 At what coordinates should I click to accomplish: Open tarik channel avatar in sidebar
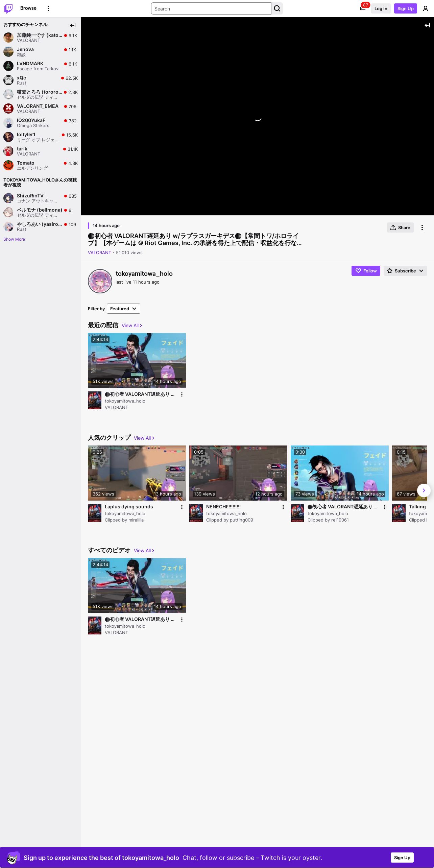(x=8, y=151)
